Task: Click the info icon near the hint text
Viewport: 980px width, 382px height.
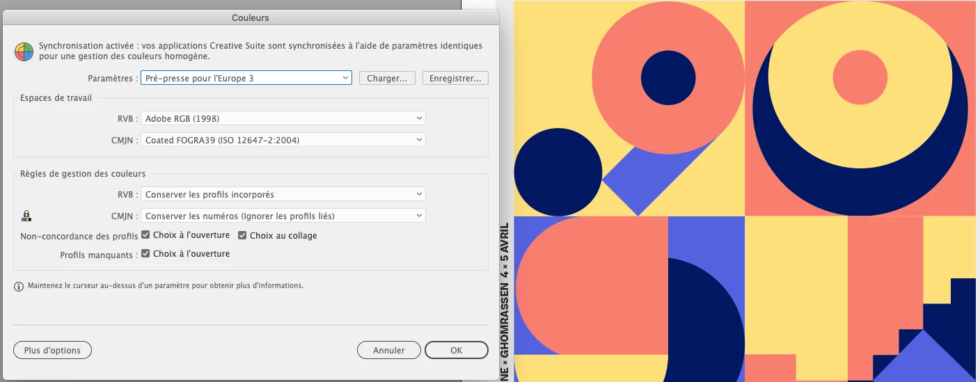Action: pos(19,286)
